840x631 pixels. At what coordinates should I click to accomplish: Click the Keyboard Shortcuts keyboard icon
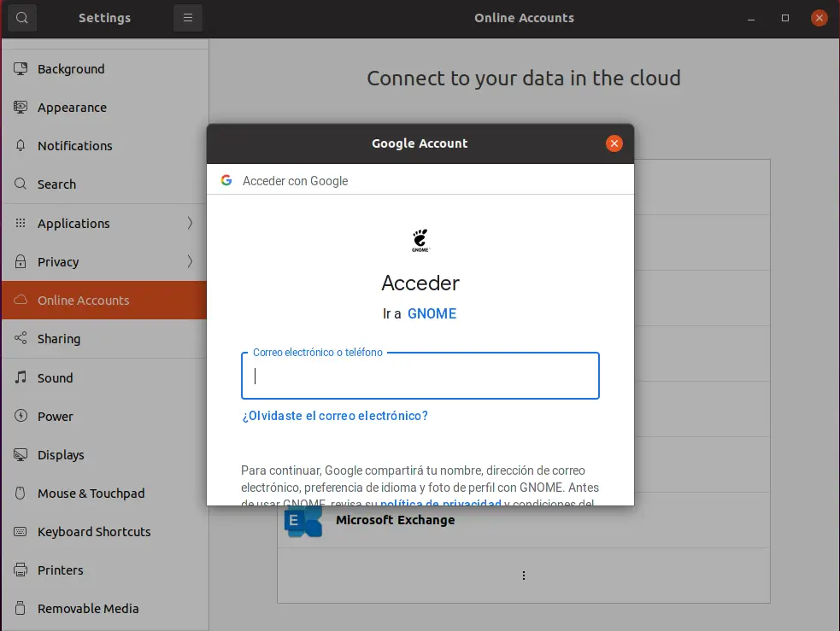click(21, 531)
